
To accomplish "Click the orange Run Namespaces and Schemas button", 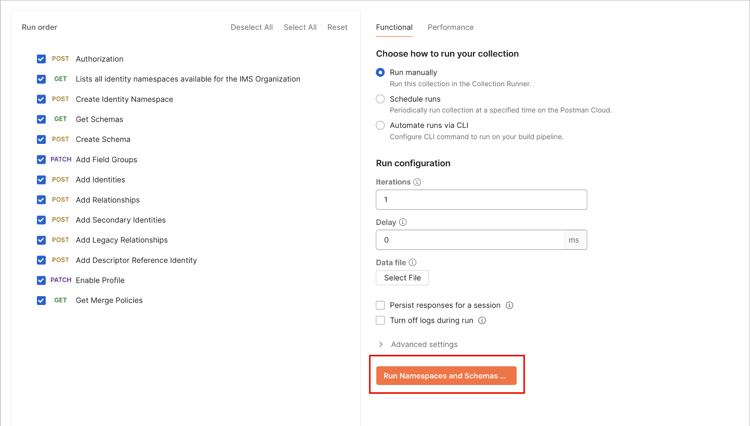I will [446, 376].
